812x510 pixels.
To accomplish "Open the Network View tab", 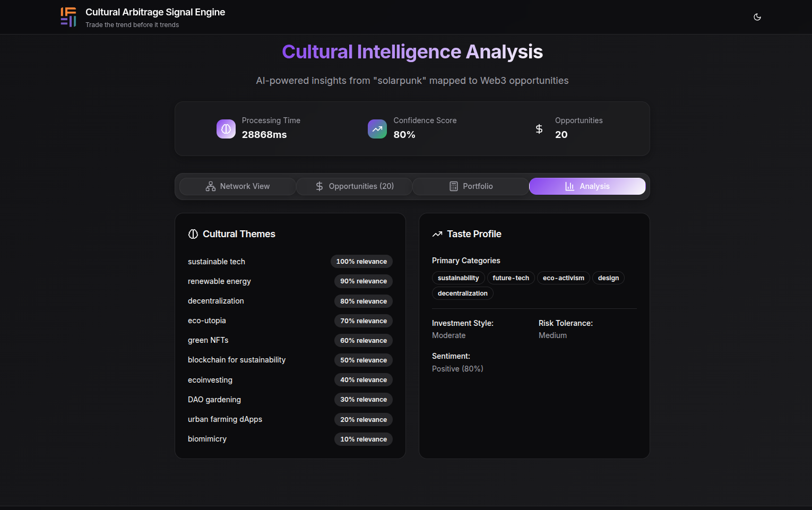I will tap(238, 186).
